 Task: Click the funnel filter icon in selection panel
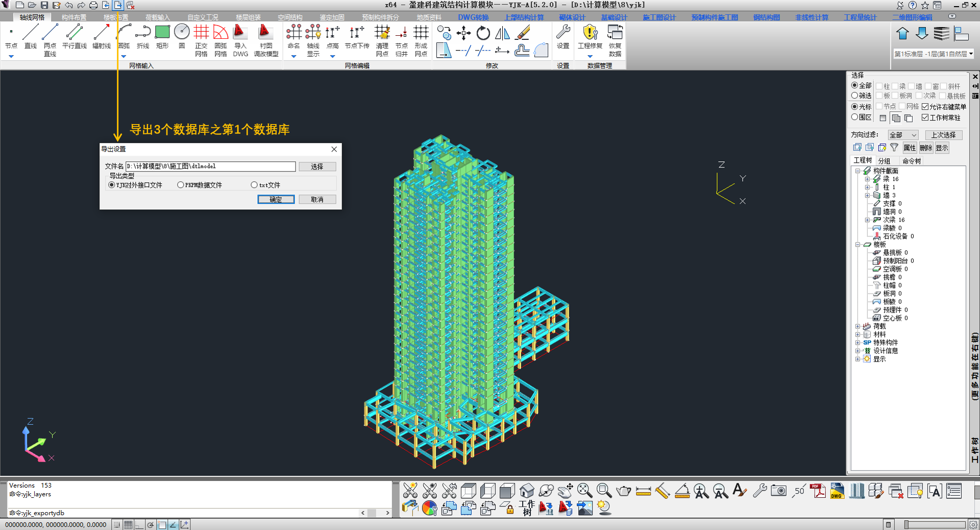(x=894, y=148)
